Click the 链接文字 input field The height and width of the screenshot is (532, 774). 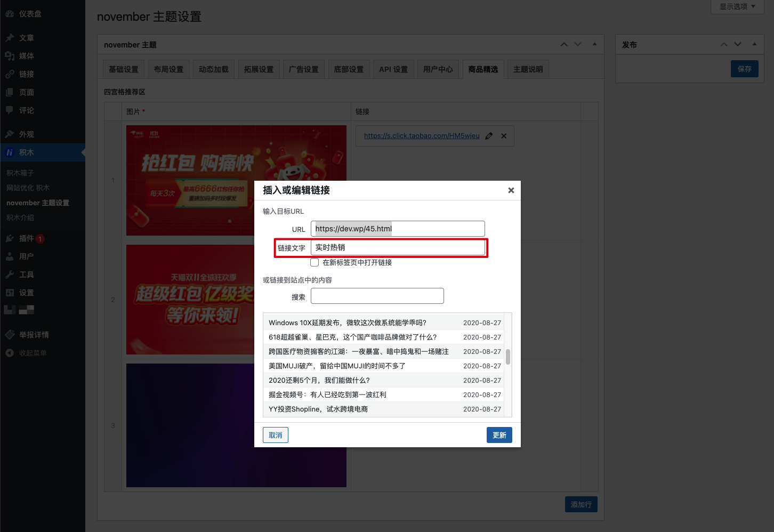(x=398, y=247)
